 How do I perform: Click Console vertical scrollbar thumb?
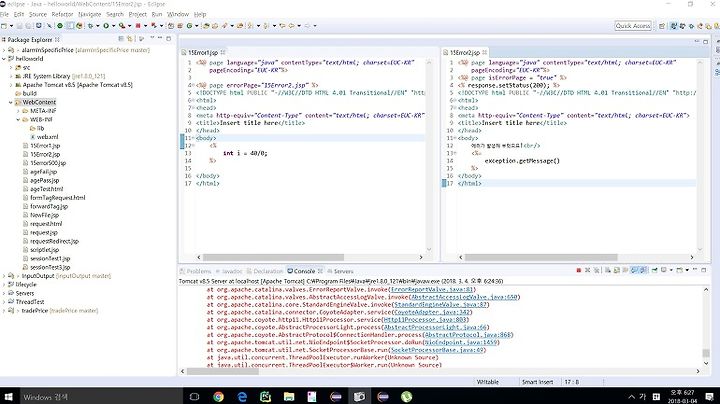coord(706,353)
